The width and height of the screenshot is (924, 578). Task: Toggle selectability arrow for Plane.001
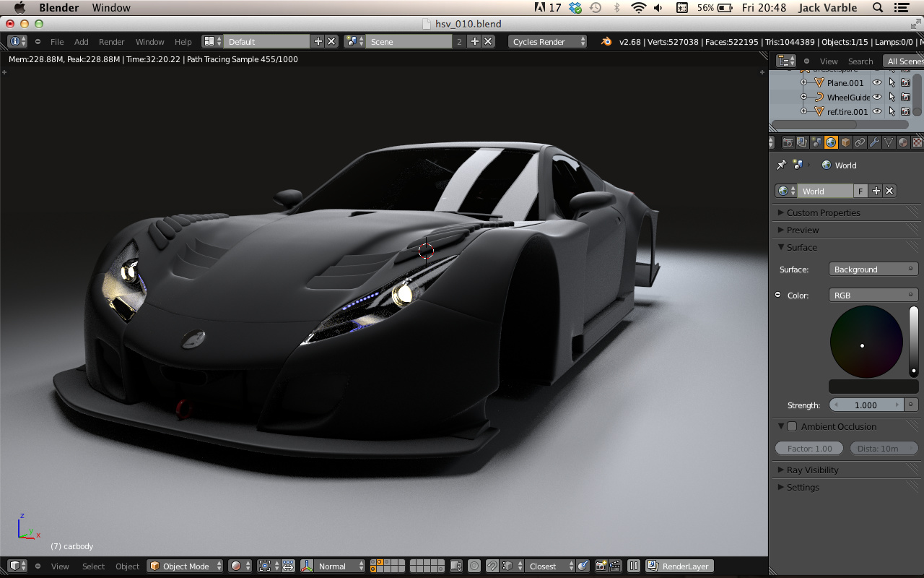pyautogui.click(x=892, y=82)
